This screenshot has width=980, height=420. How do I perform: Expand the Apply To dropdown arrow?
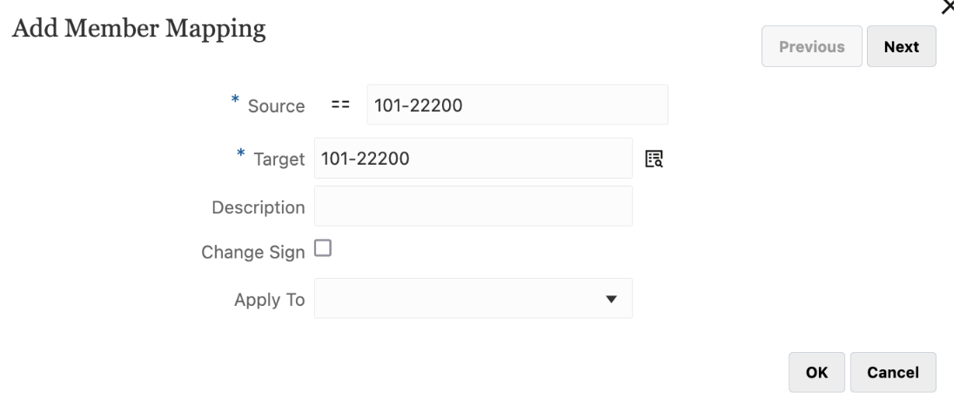click(x=611, y=299)
